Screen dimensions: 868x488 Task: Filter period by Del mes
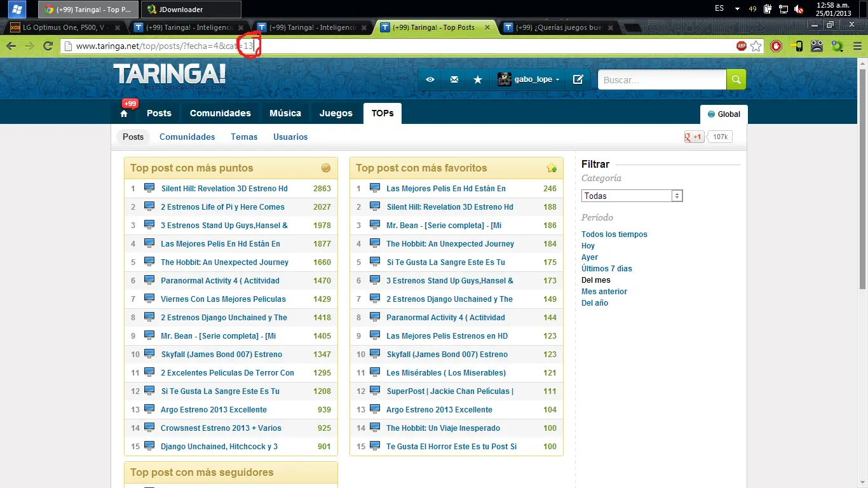coord(596,280)
